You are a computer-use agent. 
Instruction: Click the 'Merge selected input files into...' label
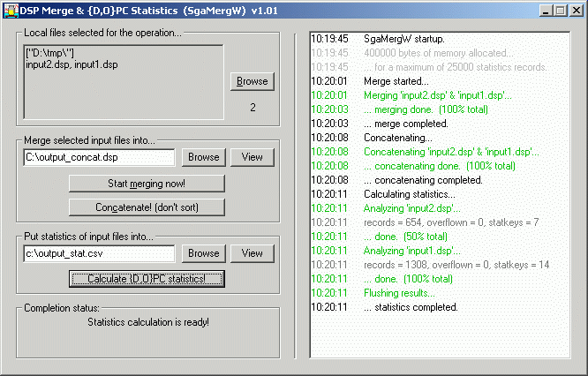click(89, 140)
